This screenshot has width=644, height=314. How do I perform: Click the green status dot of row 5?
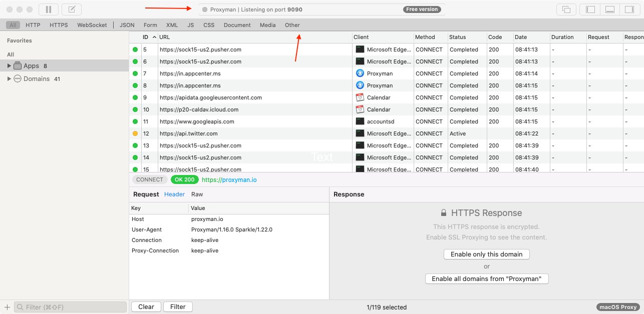click(135, 49)
